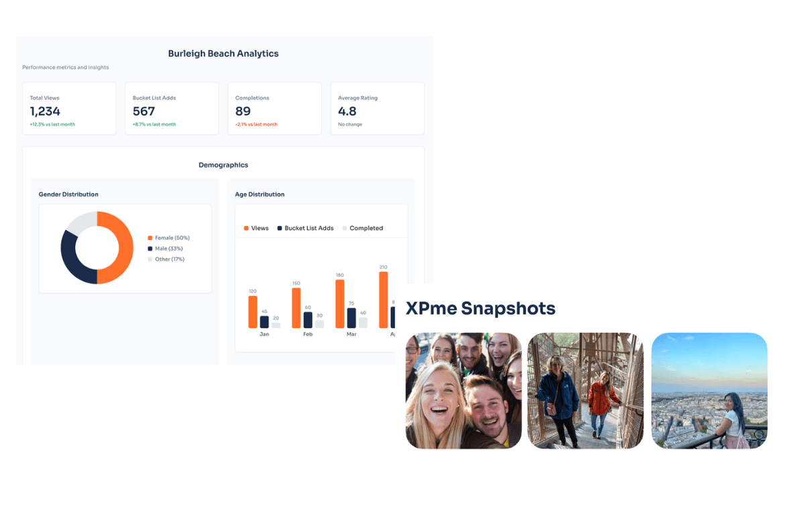This screenshot has height=532, width=805.
Task: View the Paris skyline snapshot
Action: (x=709, y=390)
